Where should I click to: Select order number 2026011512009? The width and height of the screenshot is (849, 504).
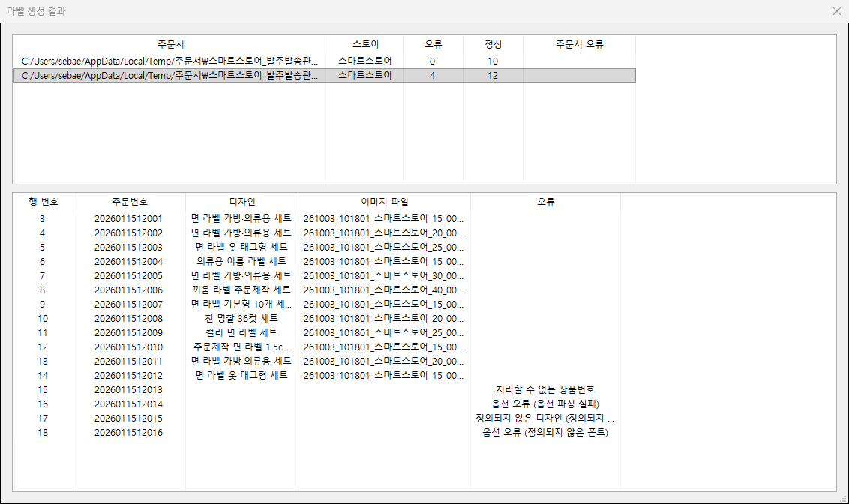[x=128, y=333]
